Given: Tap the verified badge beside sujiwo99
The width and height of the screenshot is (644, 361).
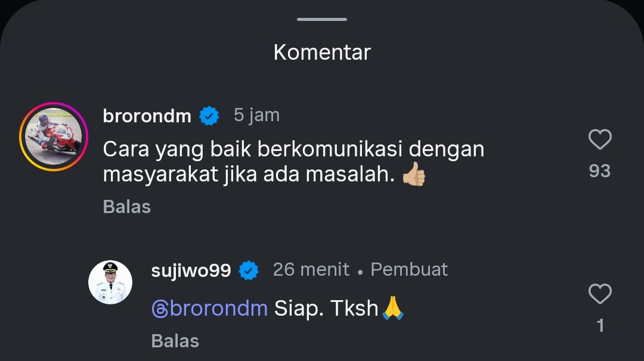Looking at the screenshot, I should (x=249, y=270).
